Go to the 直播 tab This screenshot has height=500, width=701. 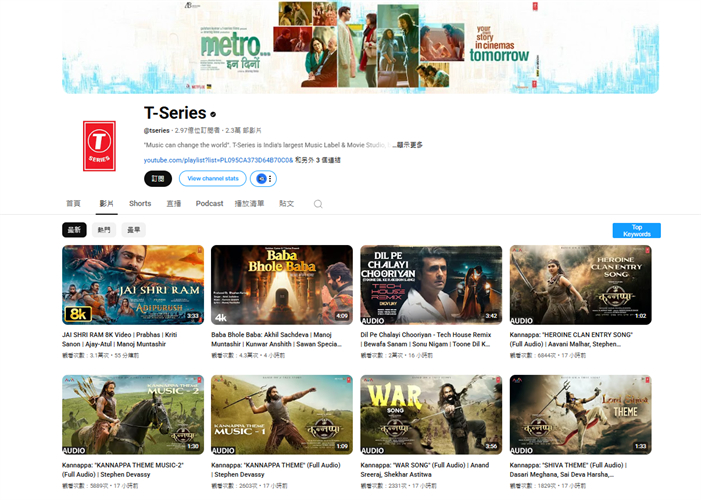coord(173,203)
